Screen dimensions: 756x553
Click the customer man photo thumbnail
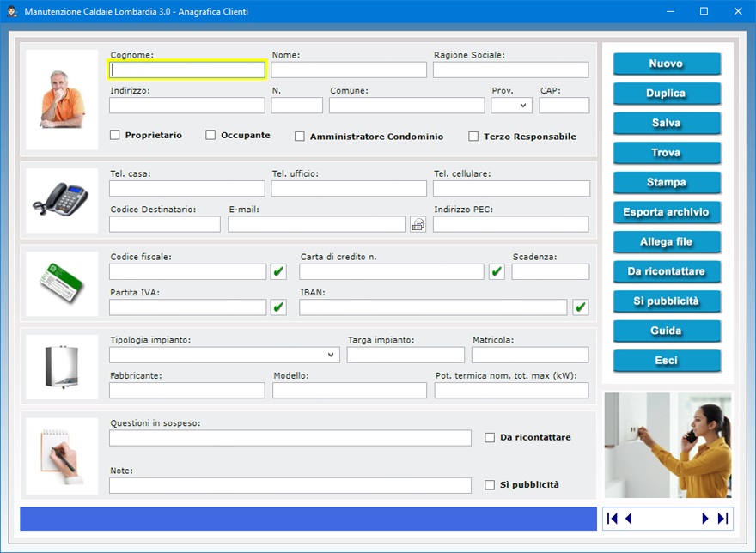coord(62,100)
